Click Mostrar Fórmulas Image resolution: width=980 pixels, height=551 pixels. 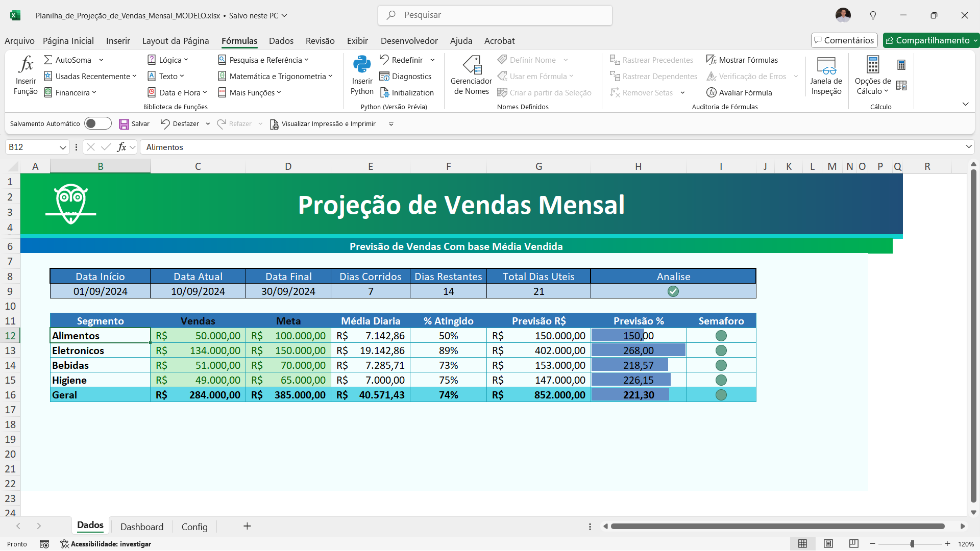point(742,60)
